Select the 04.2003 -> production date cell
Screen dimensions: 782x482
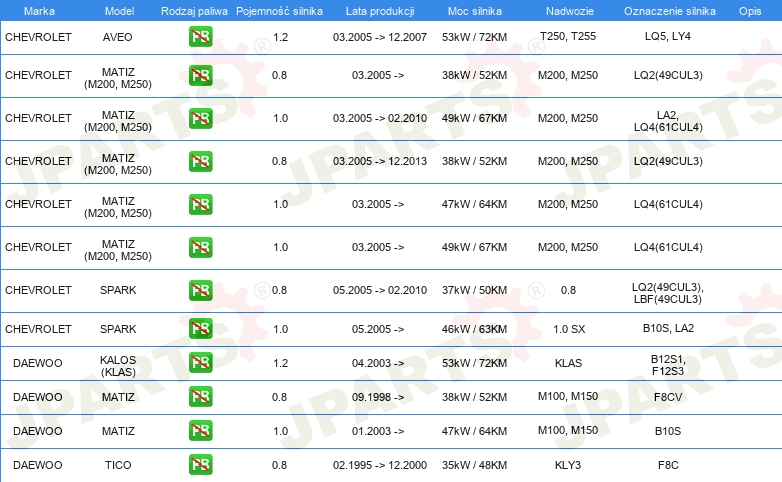coord(378,363)
